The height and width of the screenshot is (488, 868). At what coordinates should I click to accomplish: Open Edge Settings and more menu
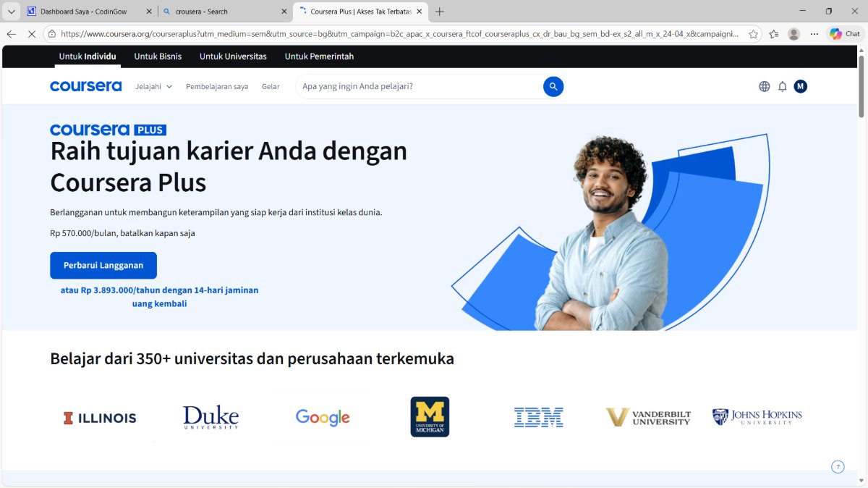click(814, 34)
